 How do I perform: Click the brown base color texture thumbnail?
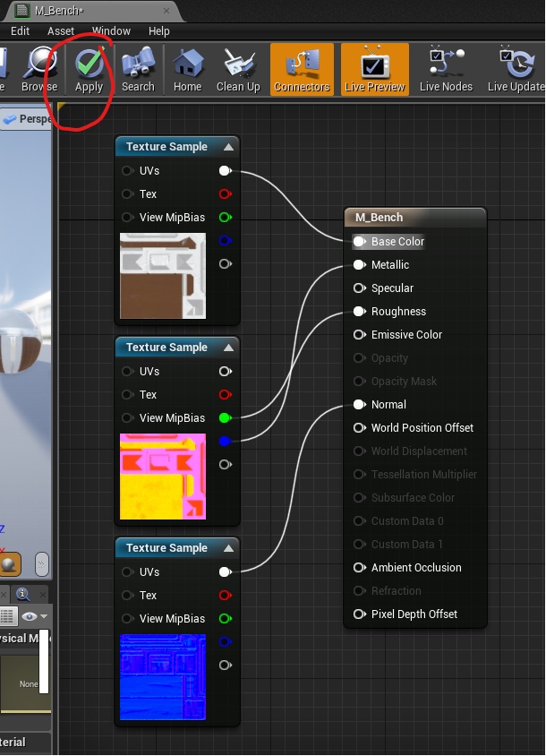point(163,276)
